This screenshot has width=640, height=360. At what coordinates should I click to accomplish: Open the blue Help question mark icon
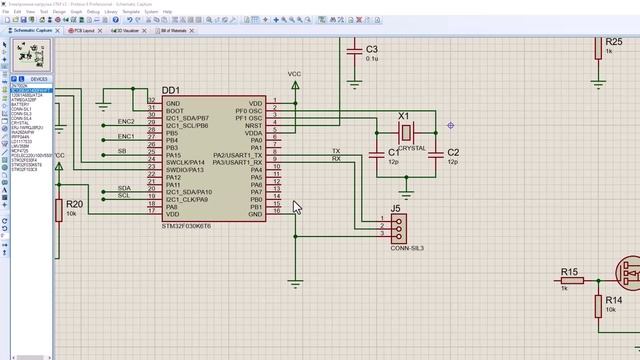click(x=116, y=20)
